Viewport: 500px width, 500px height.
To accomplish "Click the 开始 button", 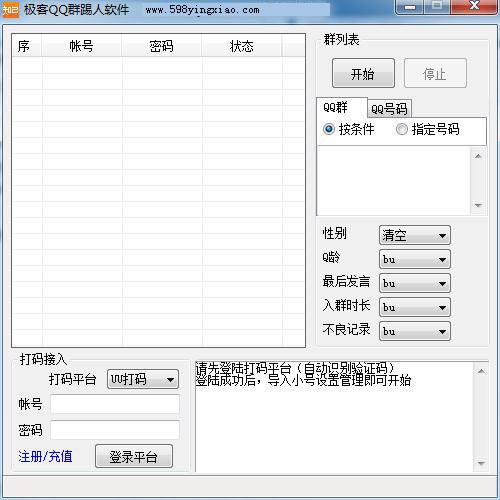I will (x=363, y=73).
